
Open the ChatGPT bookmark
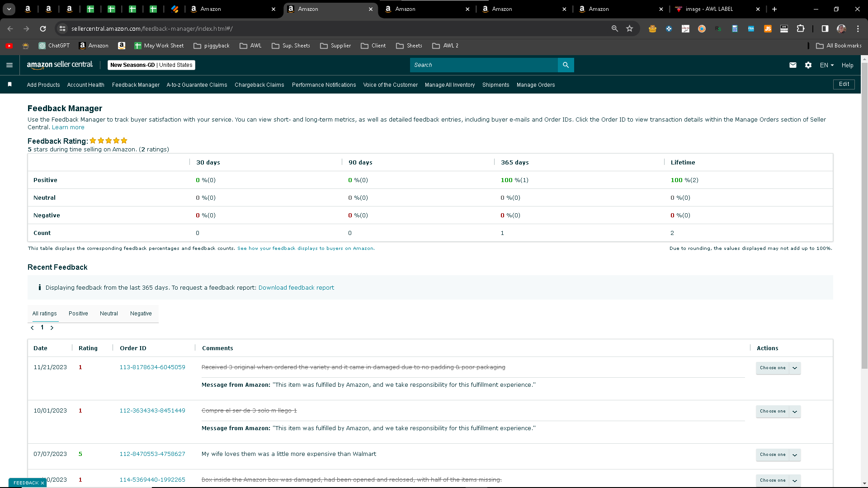tap(54, 46)
